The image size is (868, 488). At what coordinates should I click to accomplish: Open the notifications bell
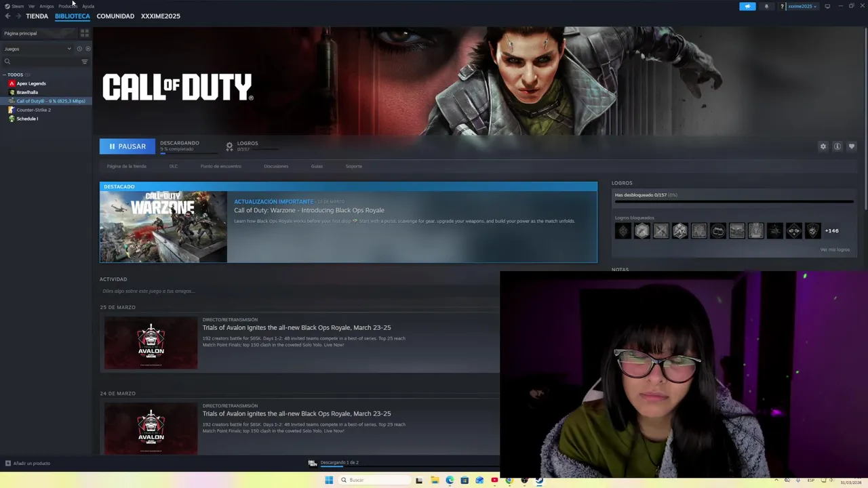766,6
